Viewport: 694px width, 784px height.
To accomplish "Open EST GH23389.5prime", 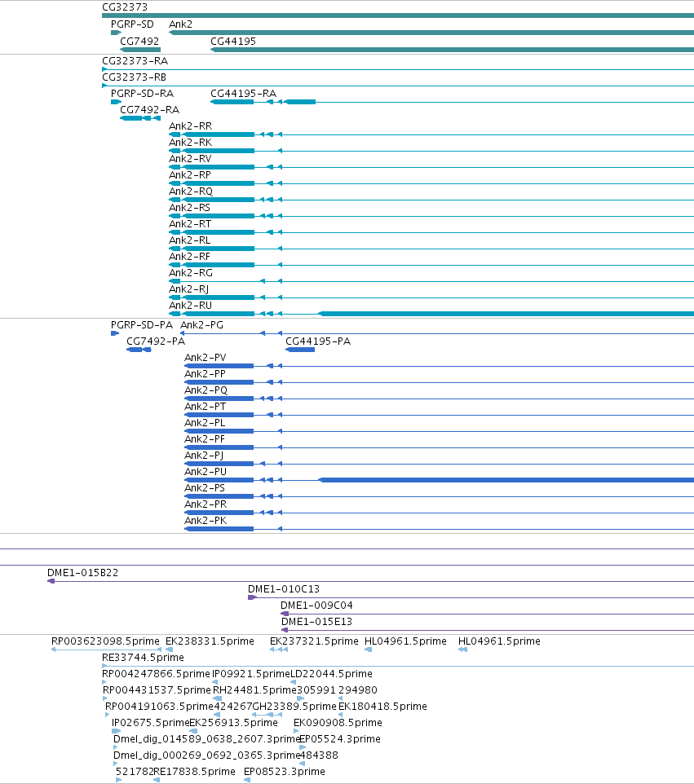I will [294, 707].
